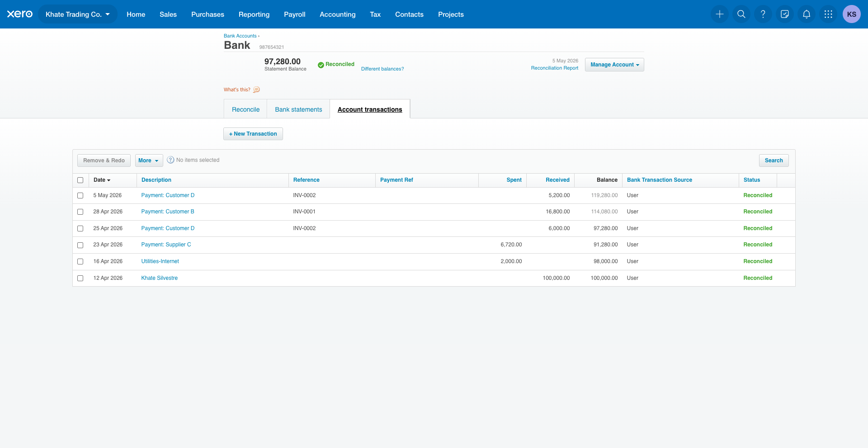Sort by the Spent column header
Screen dimensions: 868x448
click(514, 180)
